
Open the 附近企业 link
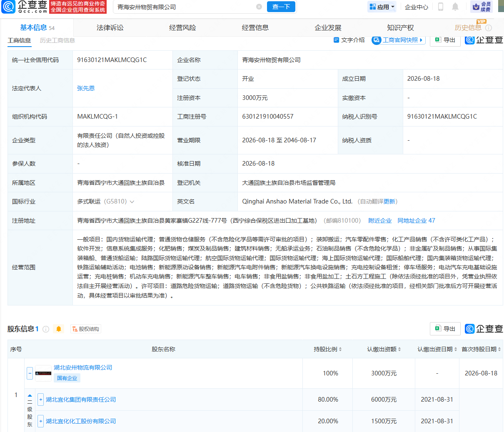pos(380,221)
